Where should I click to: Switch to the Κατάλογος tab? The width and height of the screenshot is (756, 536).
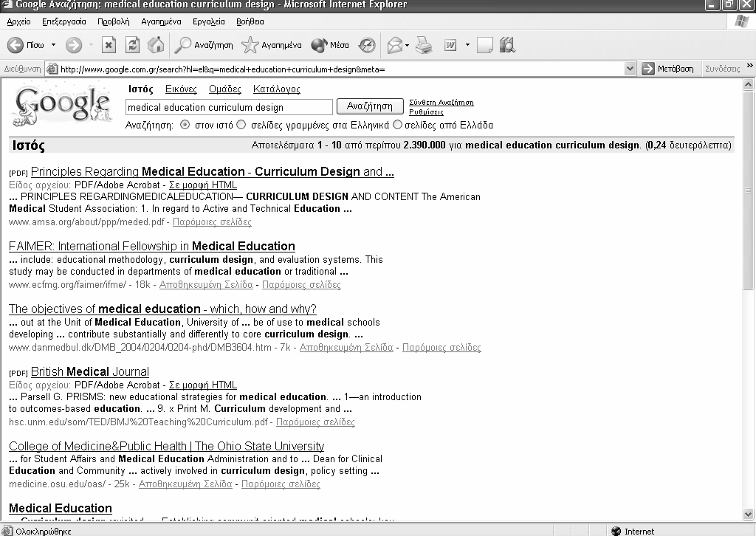pyautogui.click(x=277, y=89)
